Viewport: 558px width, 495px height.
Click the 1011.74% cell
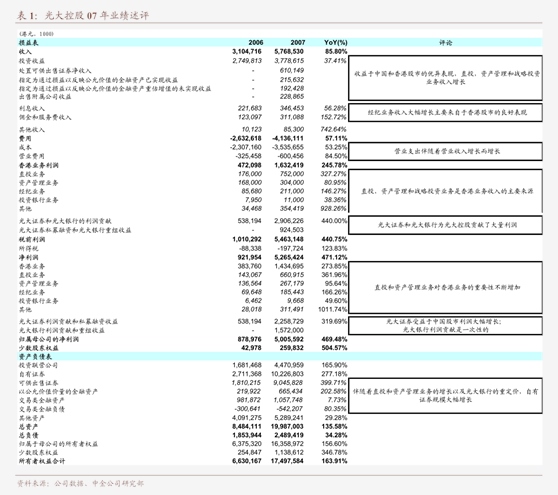[332, 309]
